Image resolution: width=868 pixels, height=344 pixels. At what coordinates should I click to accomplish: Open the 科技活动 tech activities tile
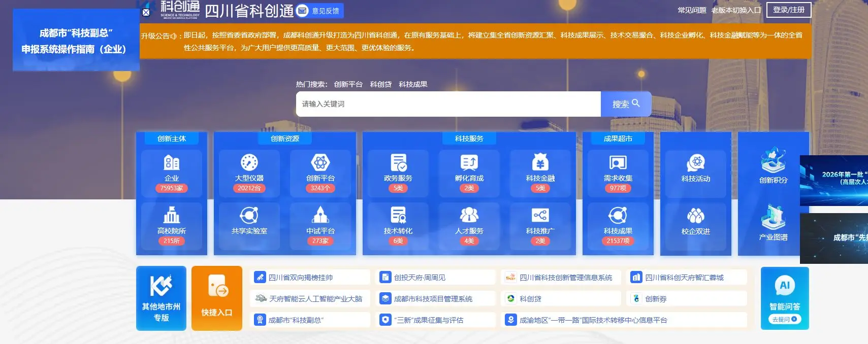[x=696, y=174]
